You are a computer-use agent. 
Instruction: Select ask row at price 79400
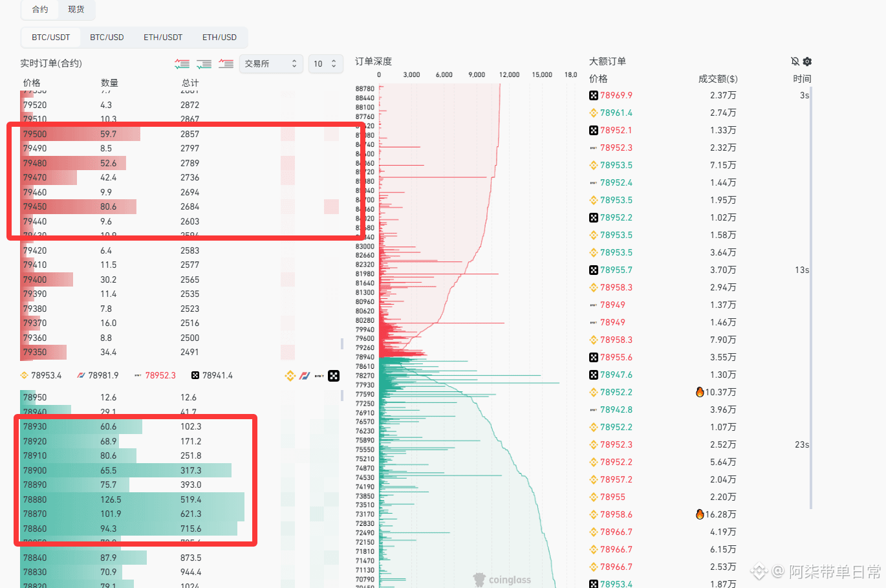coord(180,279)
